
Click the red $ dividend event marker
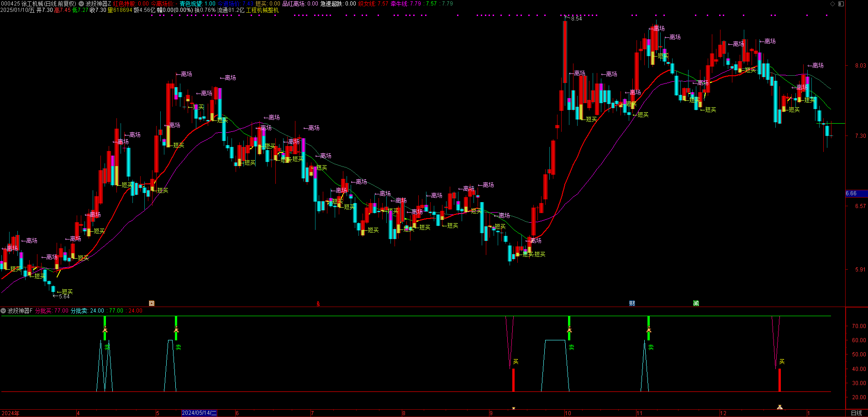point(318,303)
